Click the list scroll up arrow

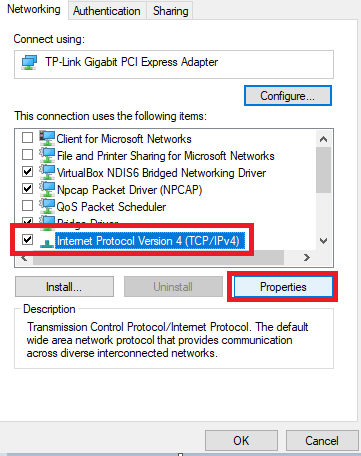[323, 139]
